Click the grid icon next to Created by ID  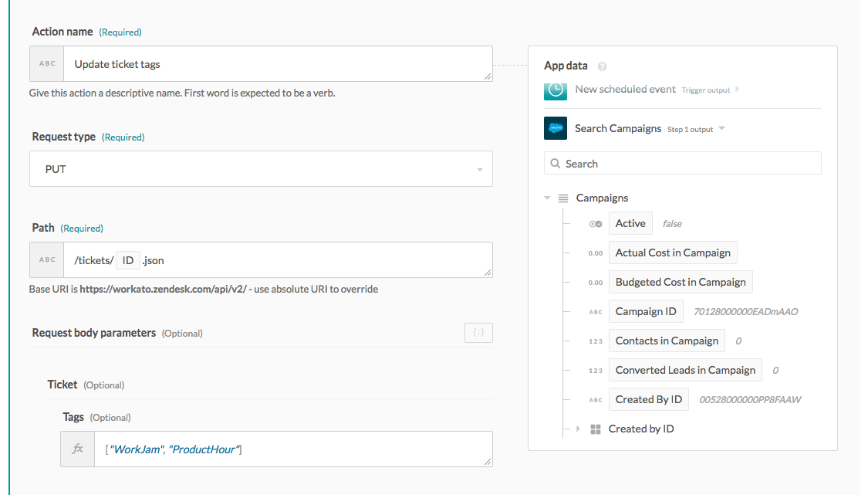[x=596, y=429]
